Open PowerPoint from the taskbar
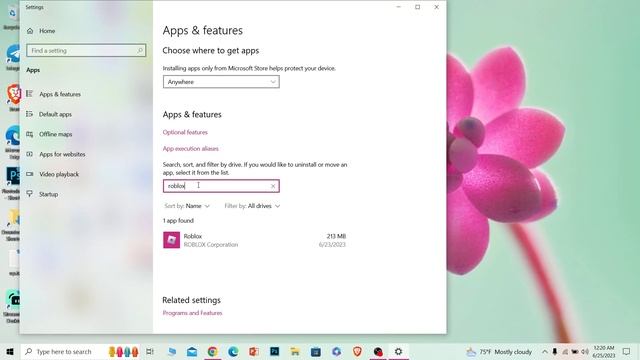The width and height of the screenshot is (640, 360). pos(254,351)
